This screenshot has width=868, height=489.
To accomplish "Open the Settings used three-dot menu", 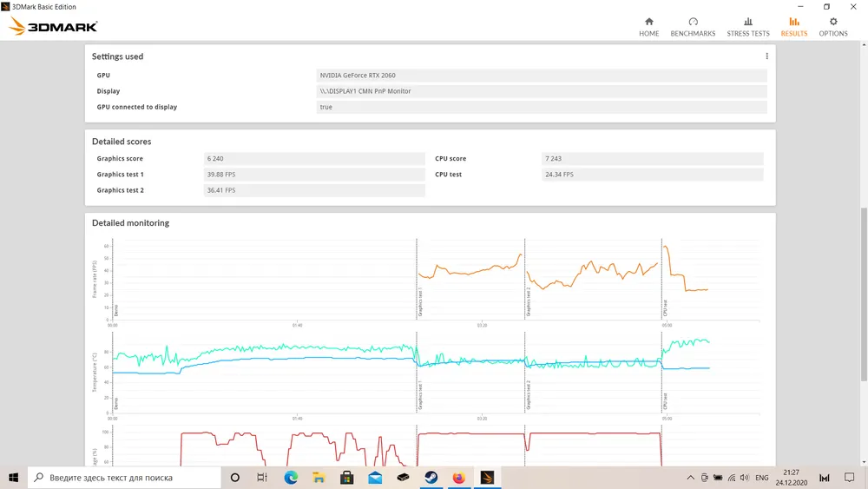I will point(766,56).
